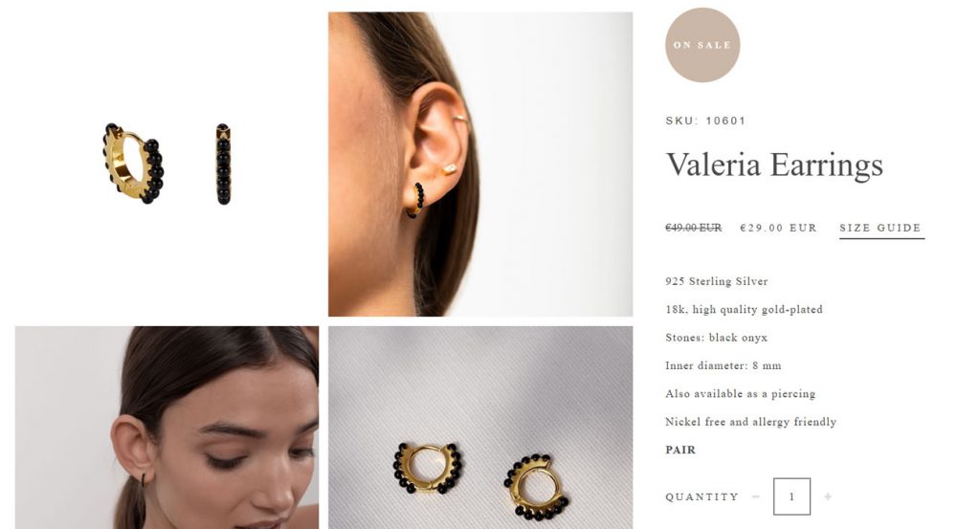Image resolution: width=980 pixels, height=529 pixels.
Task: Select the PAIR option label
Action: click(x=680, y=450)
